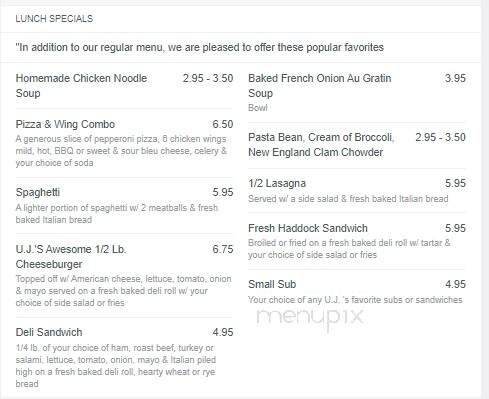This screenshot has width=489, height=399.
Task: Click the intro text about popular favorites
Action: [x=200, y=47]
